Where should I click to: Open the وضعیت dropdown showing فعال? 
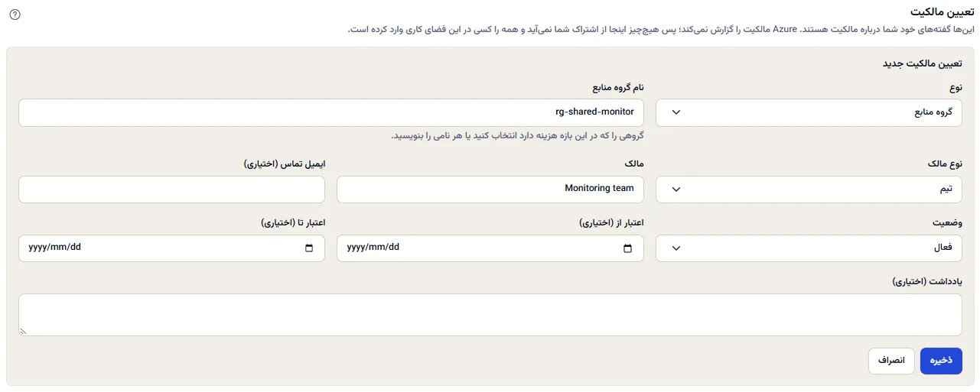(809, 248)
